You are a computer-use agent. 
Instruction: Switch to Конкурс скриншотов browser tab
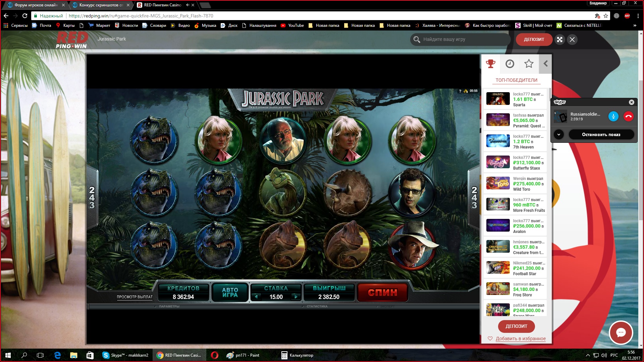point(100,5)
